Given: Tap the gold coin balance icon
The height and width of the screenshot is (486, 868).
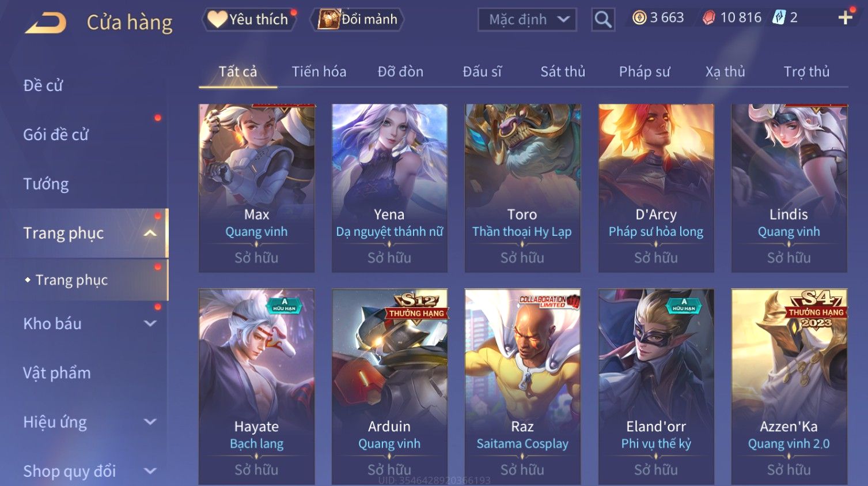Looking at the screenshot, I should [639, 18].
